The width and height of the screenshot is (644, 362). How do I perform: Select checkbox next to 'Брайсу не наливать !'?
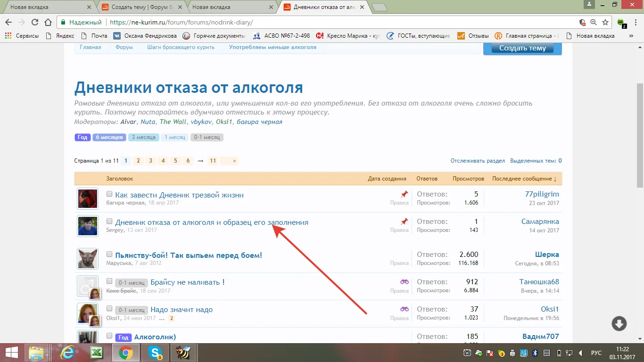point(109,282)
